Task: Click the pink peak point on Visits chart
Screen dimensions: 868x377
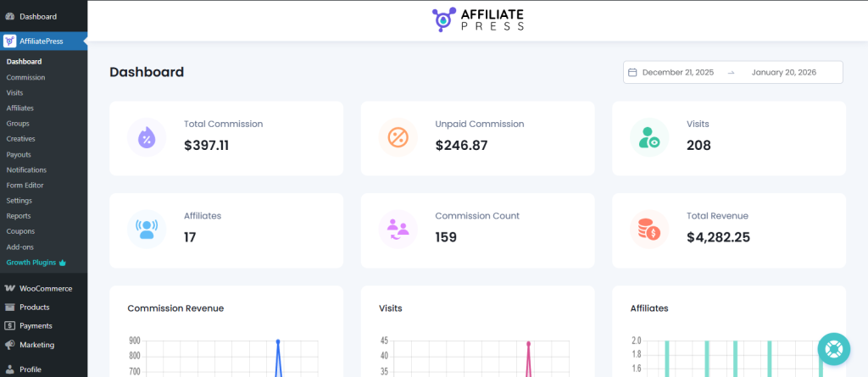Action: tap(528, 344)
